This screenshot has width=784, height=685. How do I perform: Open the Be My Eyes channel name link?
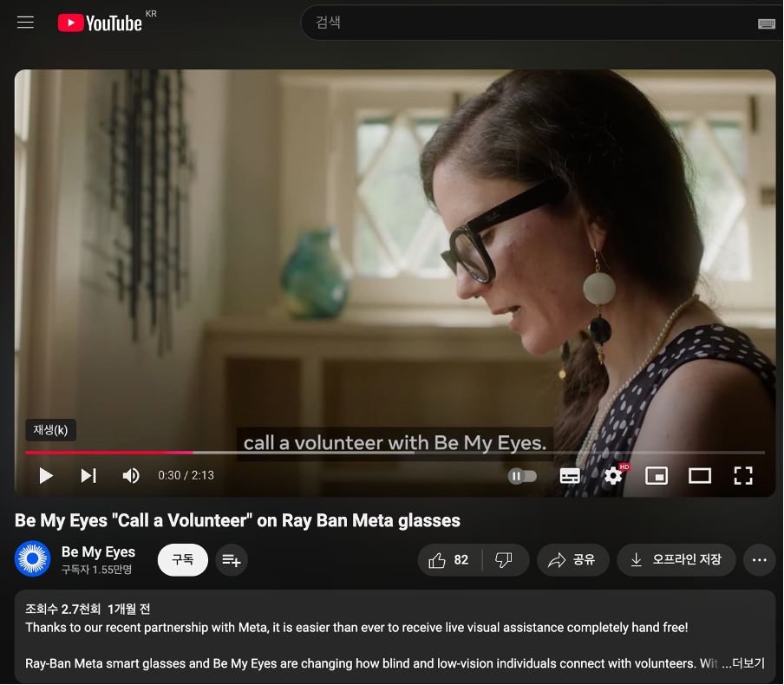click(x=98, y=552)
